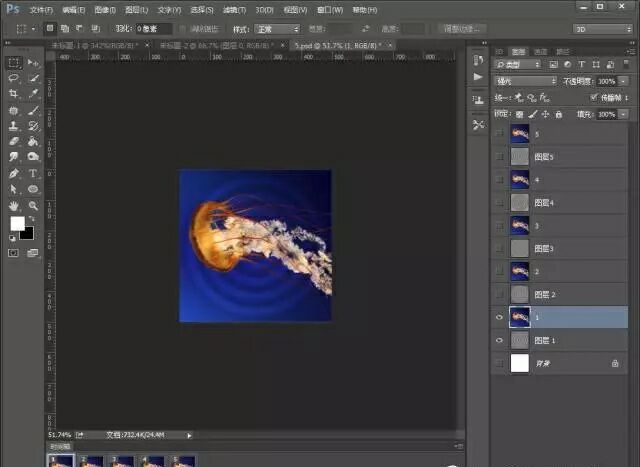
Task: Select the Lasso tool
Action: pyautogui.click(x=14, y=78)
